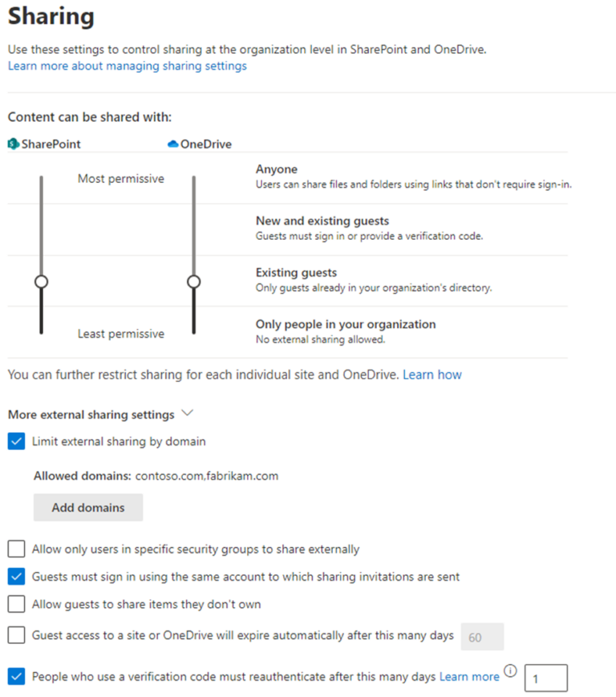This screenshot has width=616, height=697.
Task: Uncheck verification code reauthentication checkbox
Action: tap(16, 677)
